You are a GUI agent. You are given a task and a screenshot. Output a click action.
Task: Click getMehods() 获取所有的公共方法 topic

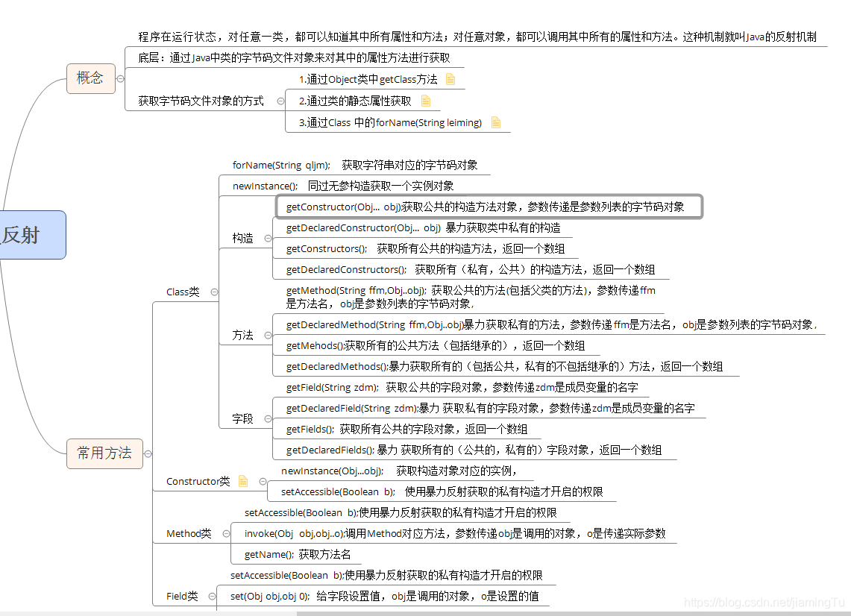point(436,346)
